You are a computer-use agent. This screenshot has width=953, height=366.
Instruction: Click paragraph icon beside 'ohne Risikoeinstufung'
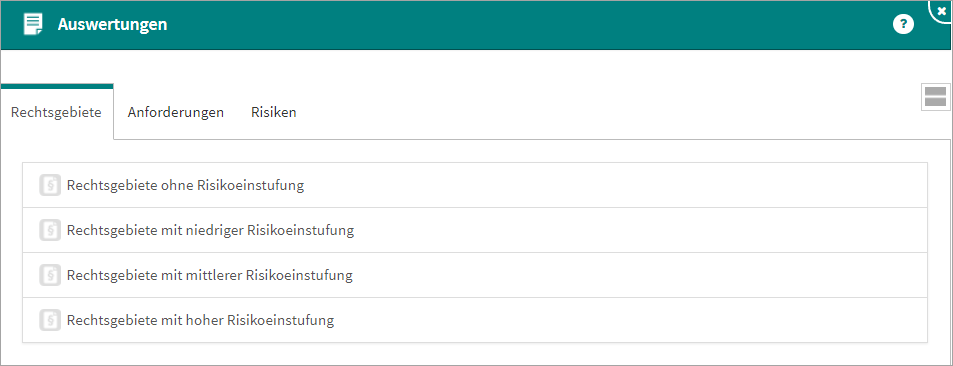pos(50,185)
